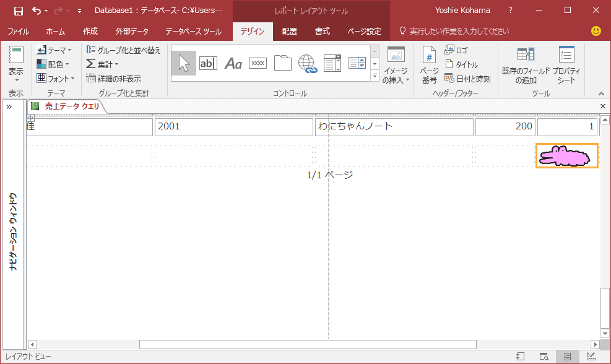Click the ページ番号 button

[x=429, y=65]
